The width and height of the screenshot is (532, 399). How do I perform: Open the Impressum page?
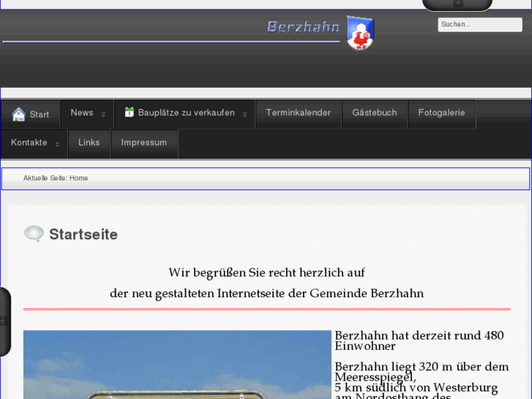click(x=144, y=143)
